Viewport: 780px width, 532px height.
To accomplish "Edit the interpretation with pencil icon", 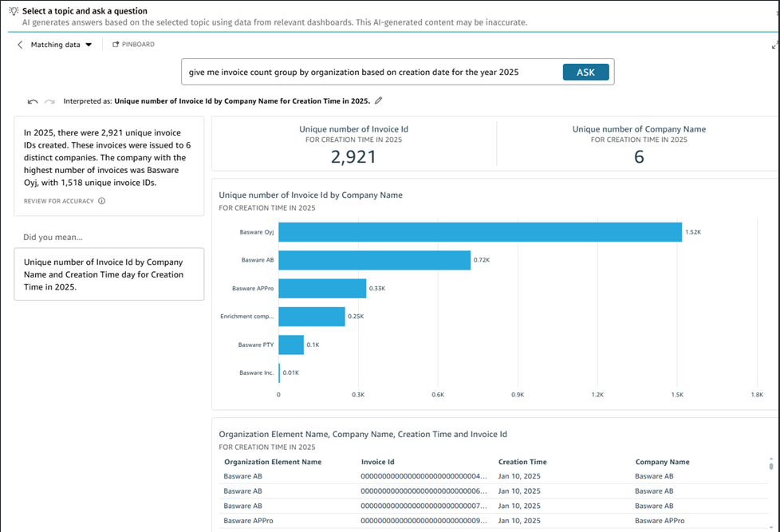I will click(x=379, y=101).
